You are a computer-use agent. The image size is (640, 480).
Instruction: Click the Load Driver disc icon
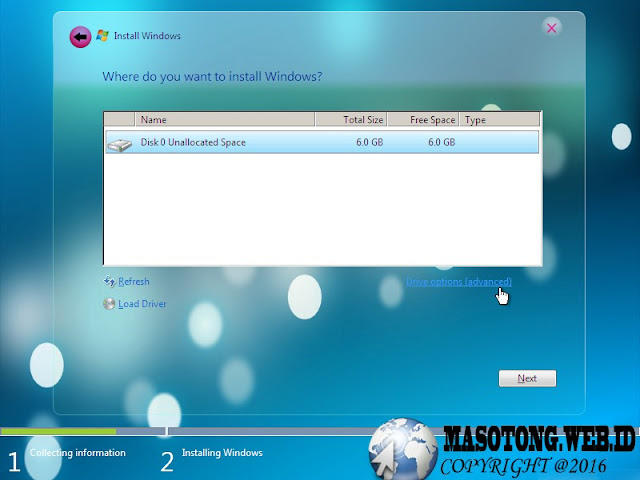(x=109, y=304)
